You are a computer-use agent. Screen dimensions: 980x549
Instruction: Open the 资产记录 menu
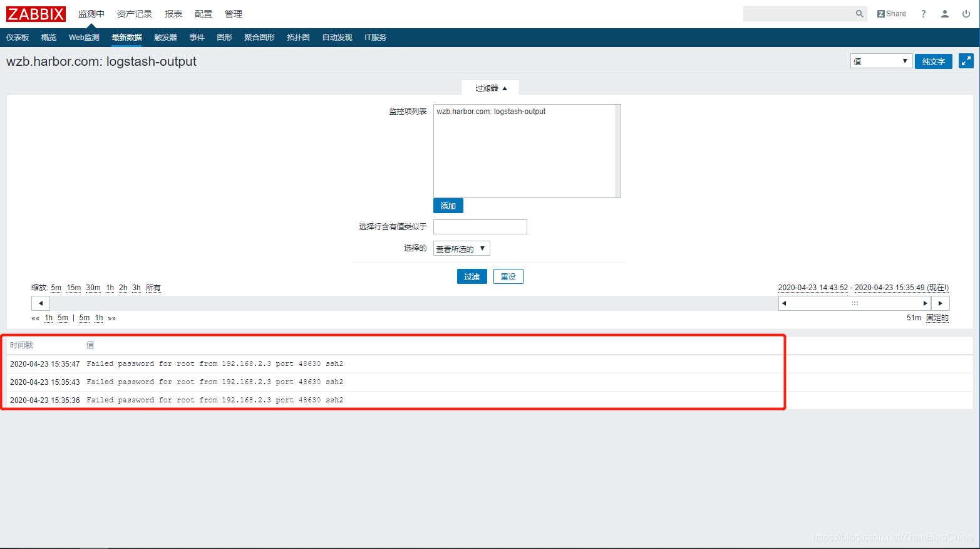pos(135,14)
